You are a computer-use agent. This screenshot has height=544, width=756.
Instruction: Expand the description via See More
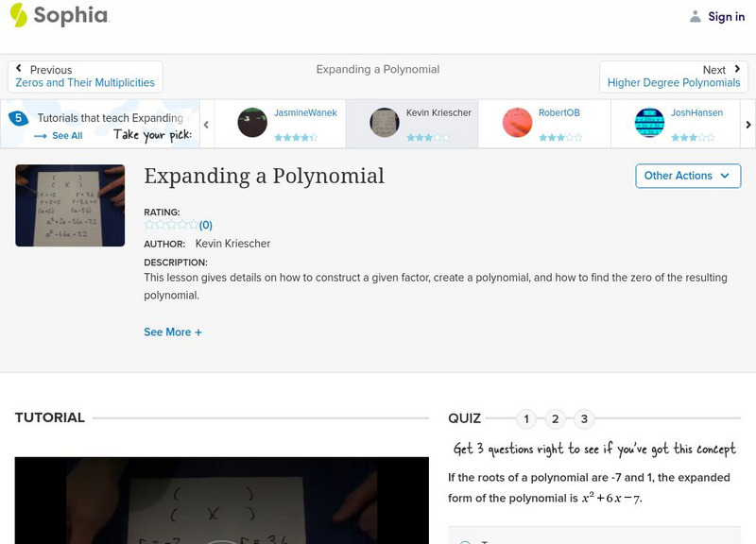[172, 332]
